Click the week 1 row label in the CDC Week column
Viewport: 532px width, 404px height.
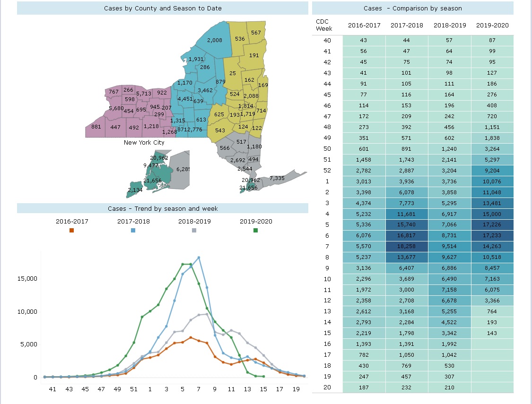point(327,181)
